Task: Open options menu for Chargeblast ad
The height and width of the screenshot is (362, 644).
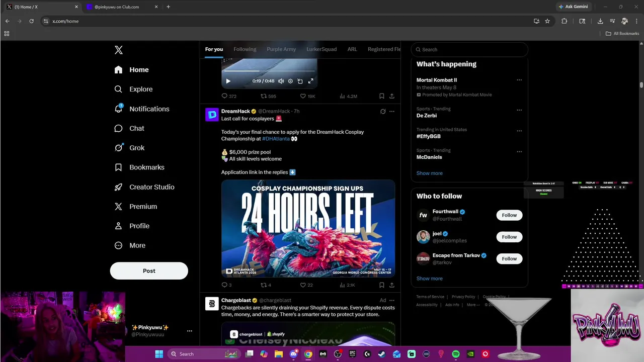Action: (392, 300)
